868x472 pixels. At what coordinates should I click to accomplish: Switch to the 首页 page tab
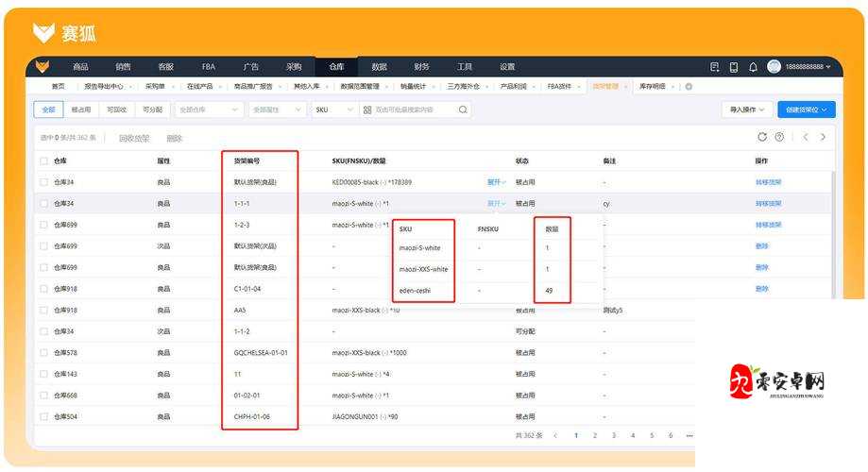[59, 86]
